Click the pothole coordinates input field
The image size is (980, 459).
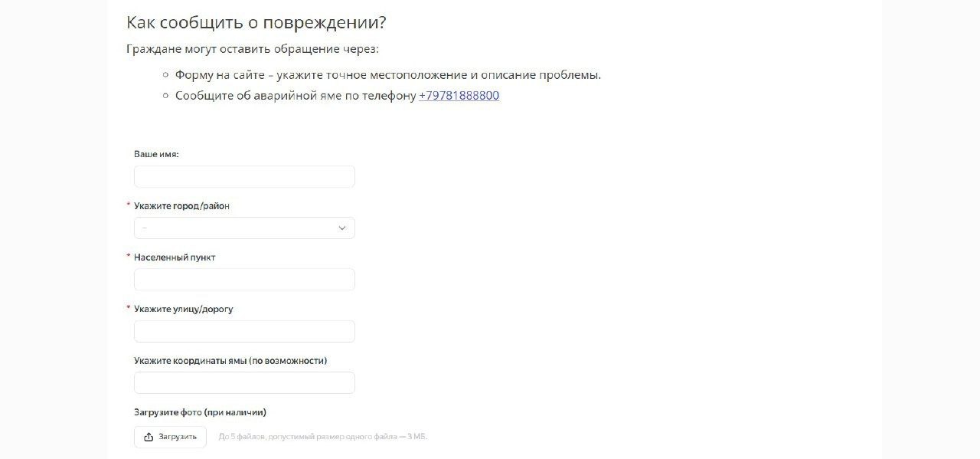pos(244,382)
